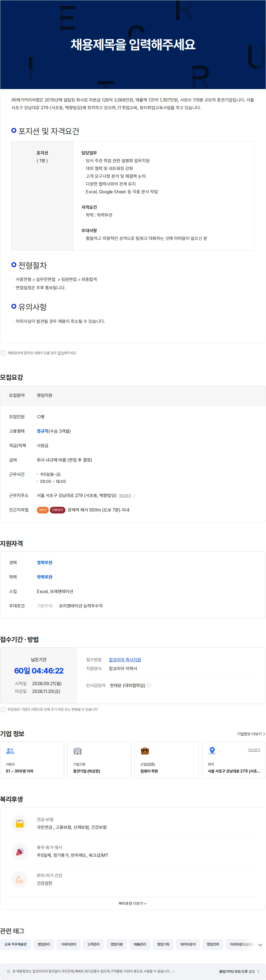The height and width of the screenshot is (980, 266).
Task: Click the 연금·보험 benefits icon
Action: [20, 823]
